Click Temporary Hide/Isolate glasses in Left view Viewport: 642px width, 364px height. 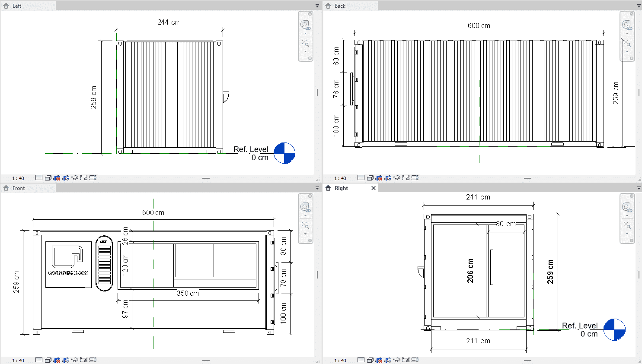pyautogui.click(x=75, y=178)
